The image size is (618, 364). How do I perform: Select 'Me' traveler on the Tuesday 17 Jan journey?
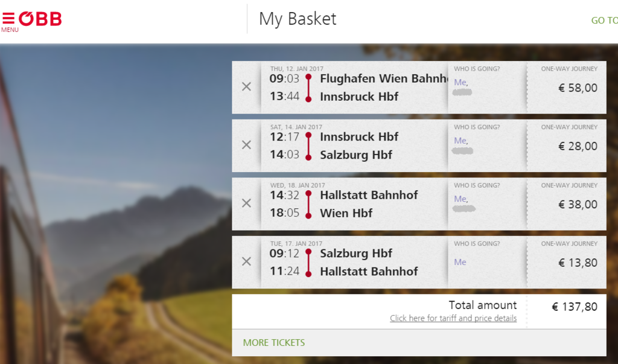click(x=460, y=262)
